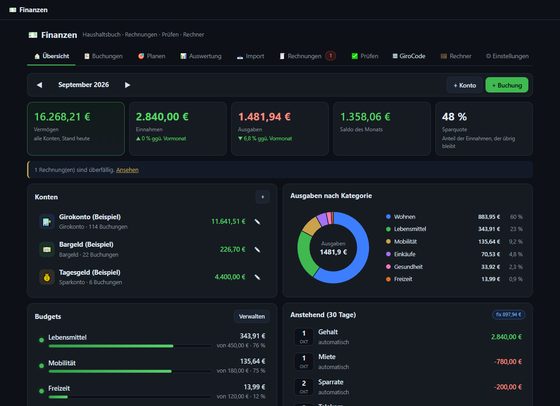Edit Tagesgeld (Beispiel) pencil icon
The height and width of the screenshot is (406, 560).
coord(257,277)
